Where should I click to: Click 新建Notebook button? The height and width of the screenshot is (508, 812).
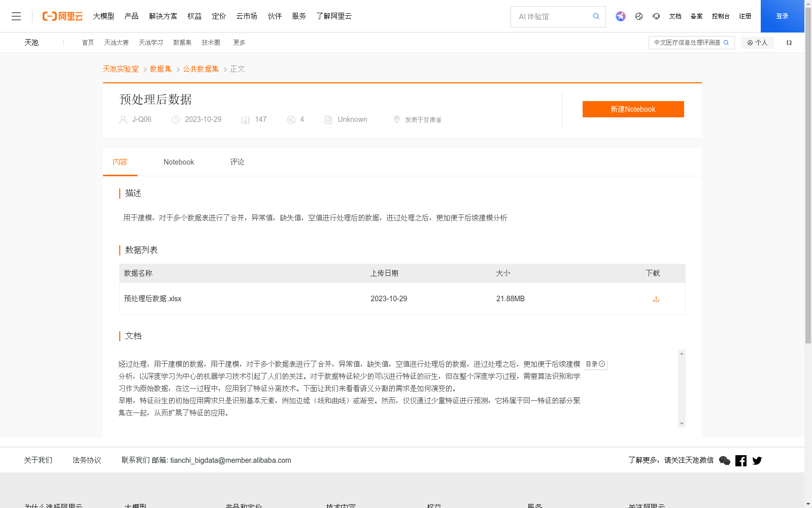pos(633,109)
